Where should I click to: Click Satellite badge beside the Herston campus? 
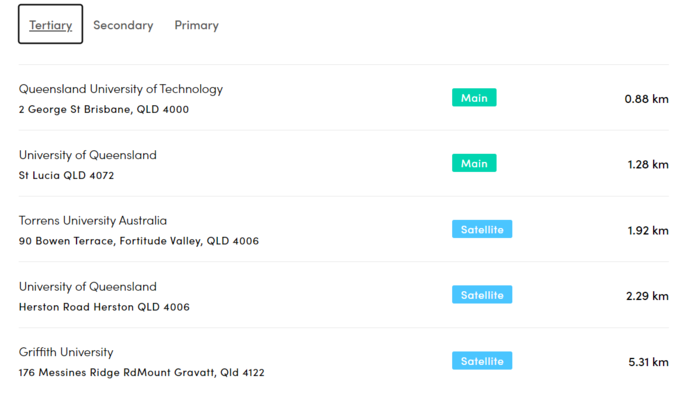coord(481,295)
